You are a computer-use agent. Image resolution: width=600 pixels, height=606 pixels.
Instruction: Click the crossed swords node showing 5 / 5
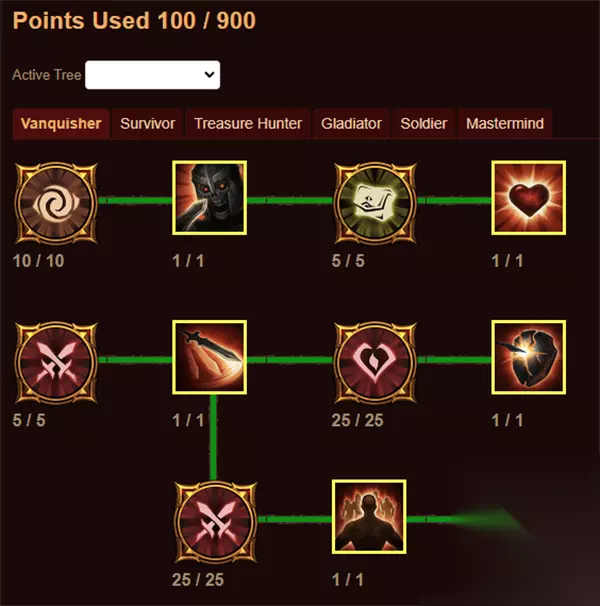pyautogui.click(x=56, y=362)
